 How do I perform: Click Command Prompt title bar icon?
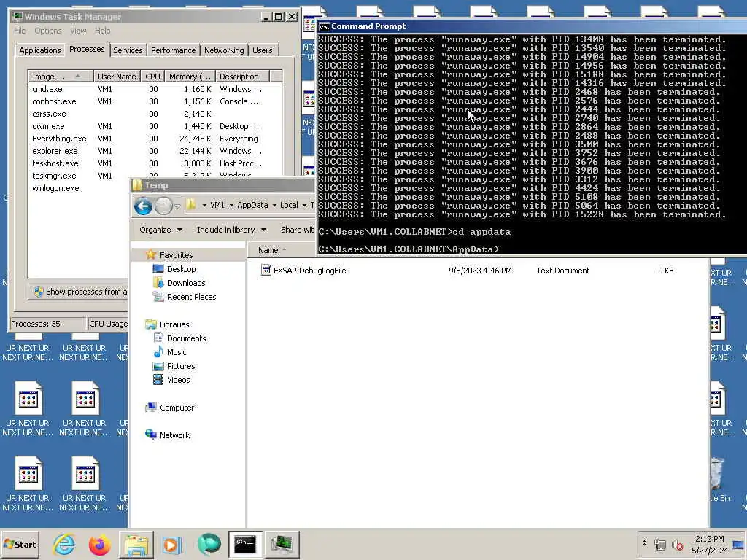(325, 27)
